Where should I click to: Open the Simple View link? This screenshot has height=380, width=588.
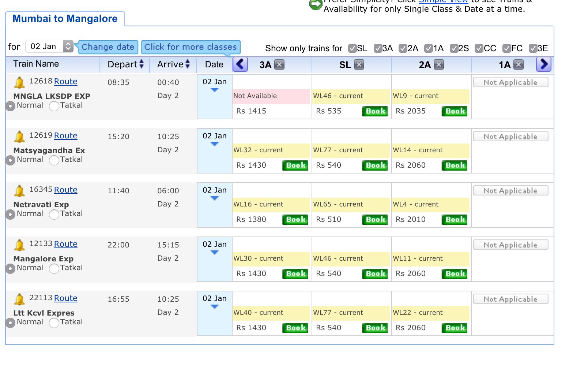point(443,1)
